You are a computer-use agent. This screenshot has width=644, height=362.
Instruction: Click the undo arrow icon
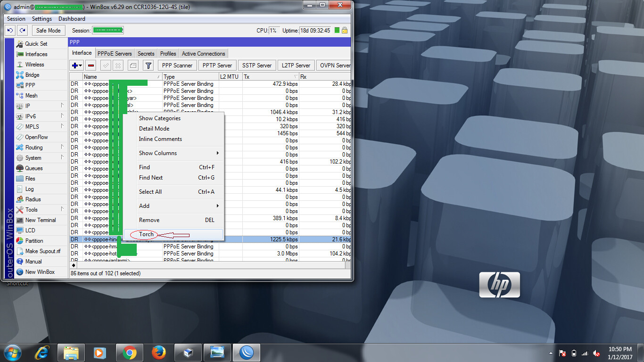(9, 30)
